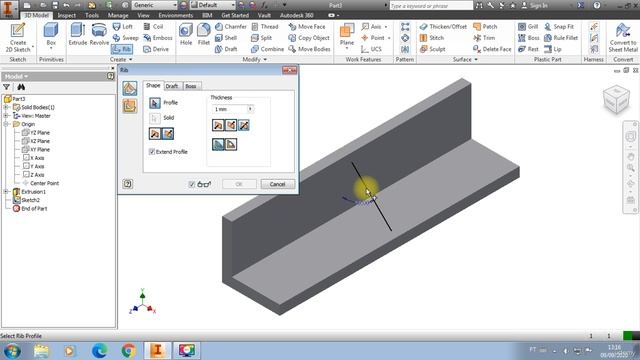Click the Sign In link

click(x=535, y=5)
